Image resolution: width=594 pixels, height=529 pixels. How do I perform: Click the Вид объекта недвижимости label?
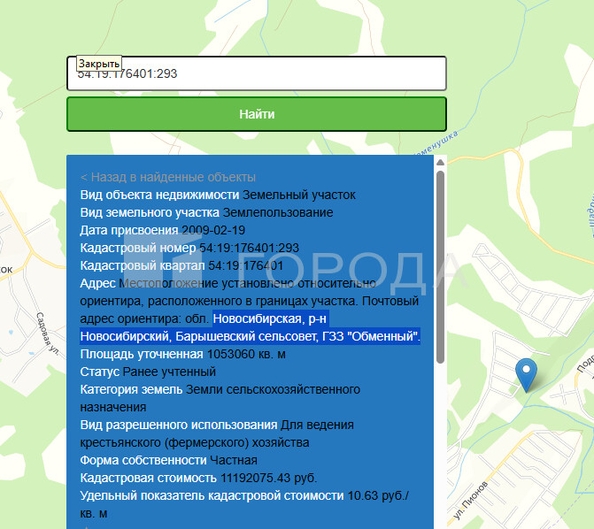coord(159,195)
